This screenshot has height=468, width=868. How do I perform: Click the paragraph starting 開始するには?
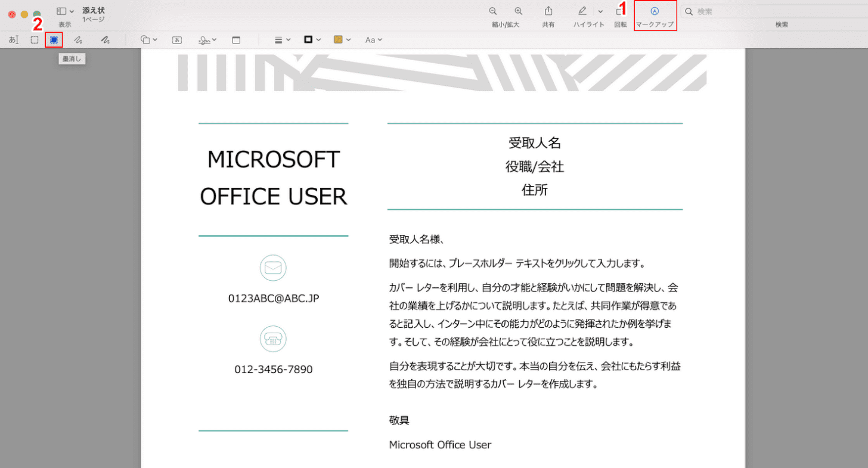click(x=518, y=264)
